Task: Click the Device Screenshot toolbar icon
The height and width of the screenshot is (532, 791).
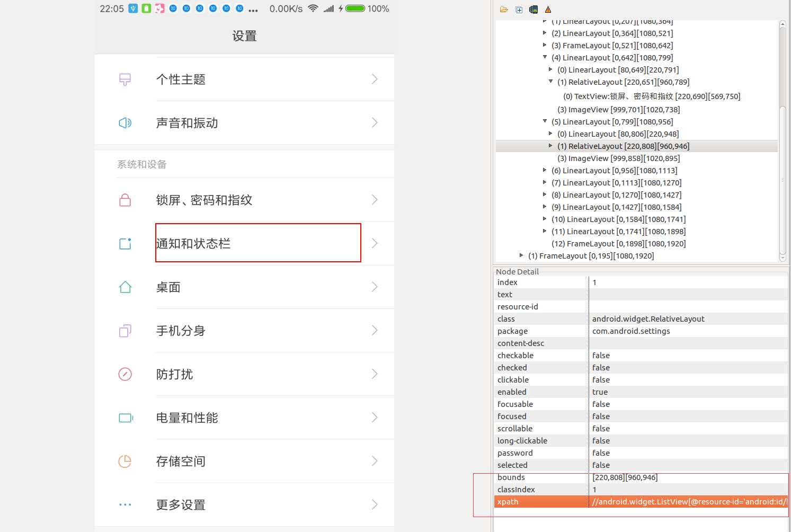Action: (534, 10)
